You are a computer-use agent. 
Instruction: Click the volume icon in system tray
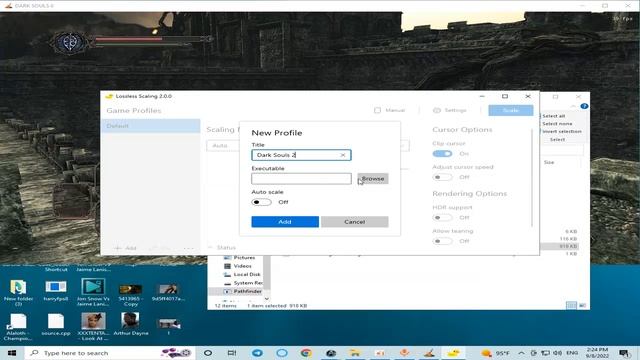[557, 353]
